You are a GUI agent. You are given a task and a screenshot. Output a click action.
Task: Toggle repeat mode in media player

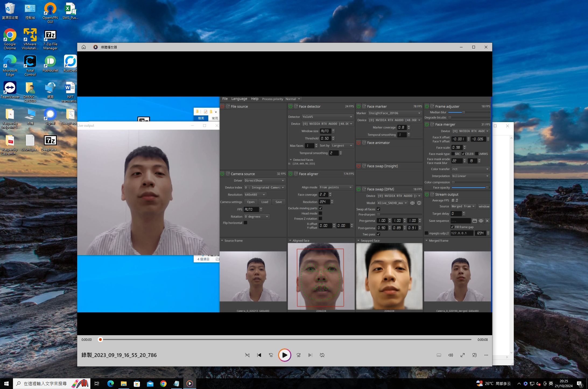click(322, 355)
